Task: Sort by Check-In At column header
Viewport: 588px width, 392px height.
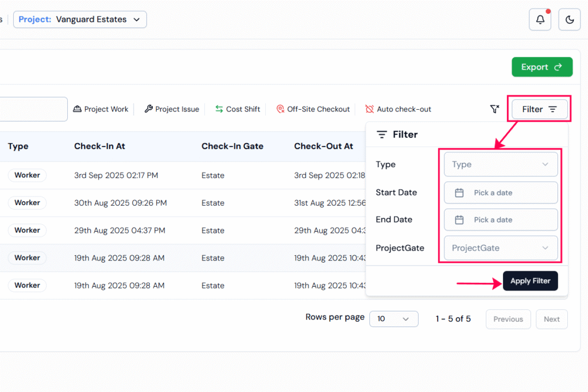Action: (x=99, y=146)
